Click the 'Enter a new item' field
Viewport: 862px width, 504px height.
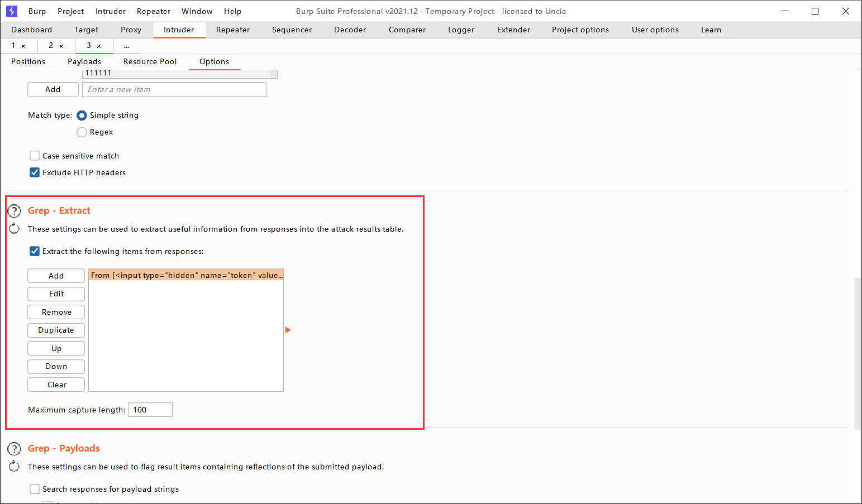tap(174, 89)
